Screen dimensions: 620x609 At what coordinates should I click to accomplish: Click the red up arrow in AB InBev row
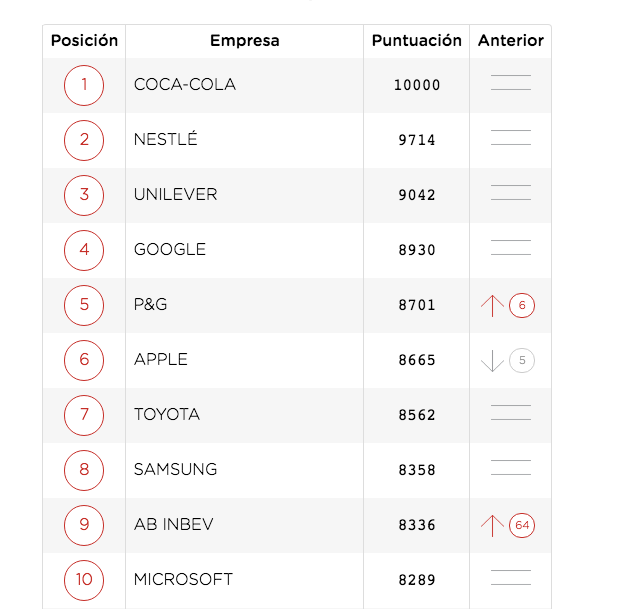[x=492, y=524]
